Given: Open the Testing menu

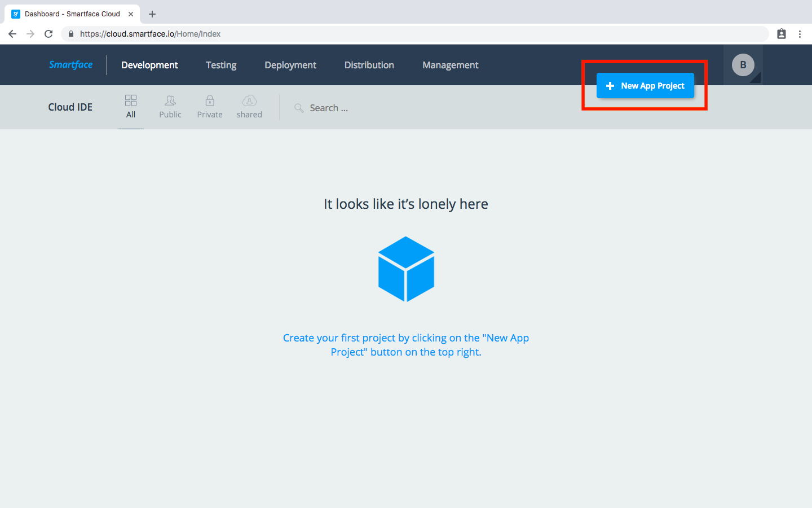Looking at the screenshot, I should point(221,65).
